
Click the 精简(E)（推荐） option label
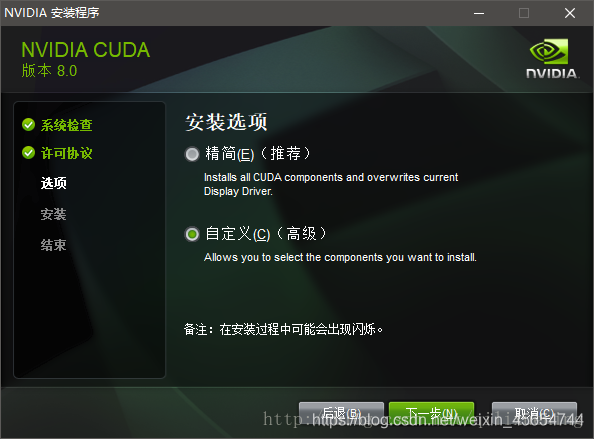coord(258,154)
